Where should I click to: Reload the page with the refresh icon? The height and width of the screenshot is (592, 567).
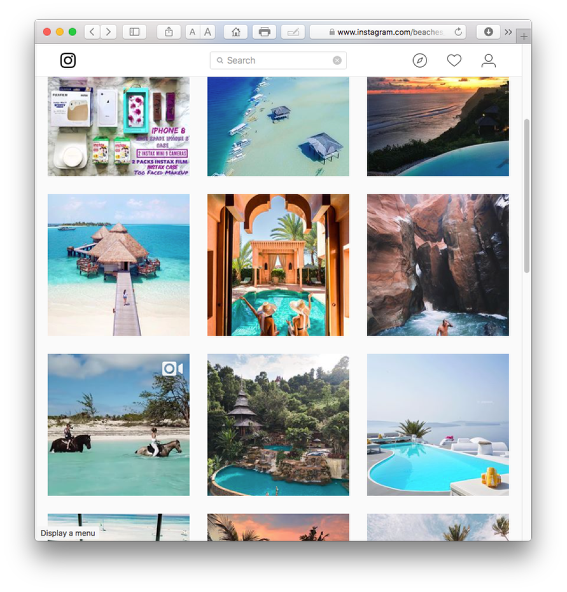[x=458, y=32]
